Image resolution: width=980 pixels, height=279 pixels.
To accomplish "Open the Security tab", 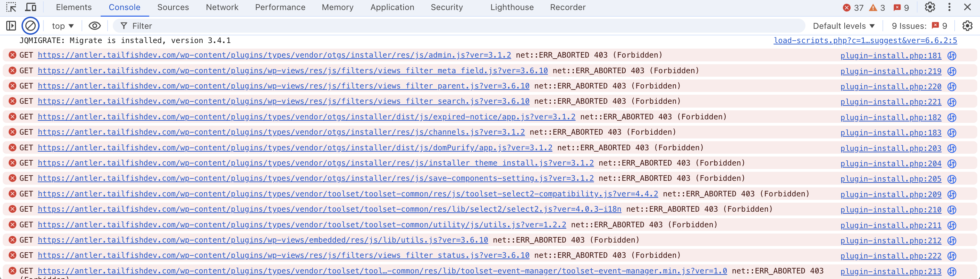I will coord(447,7).
